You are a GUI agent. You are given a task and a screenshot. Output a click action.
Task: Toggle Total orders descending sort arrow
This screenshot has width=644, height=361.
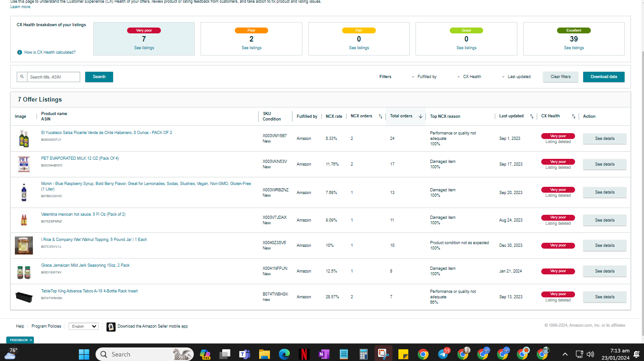pyautogui.click(x=420, y=116)
